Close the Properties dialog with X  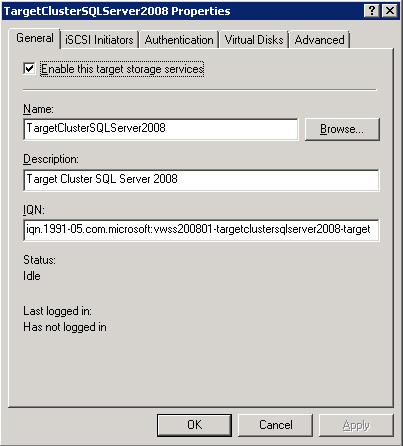coord(389,11)
